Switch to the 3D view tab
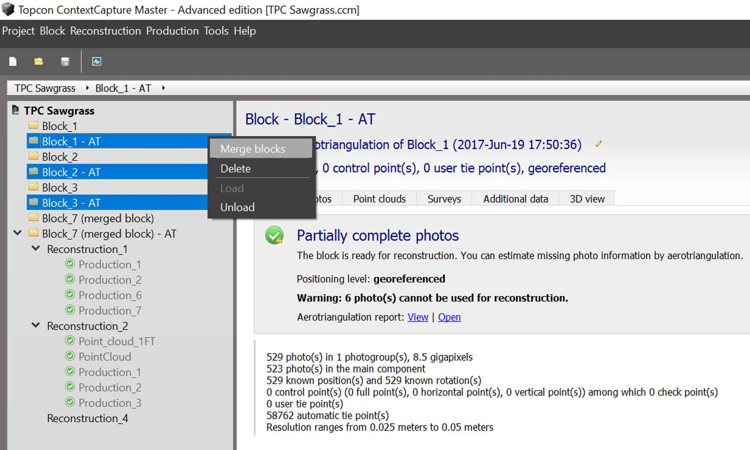 587,198
